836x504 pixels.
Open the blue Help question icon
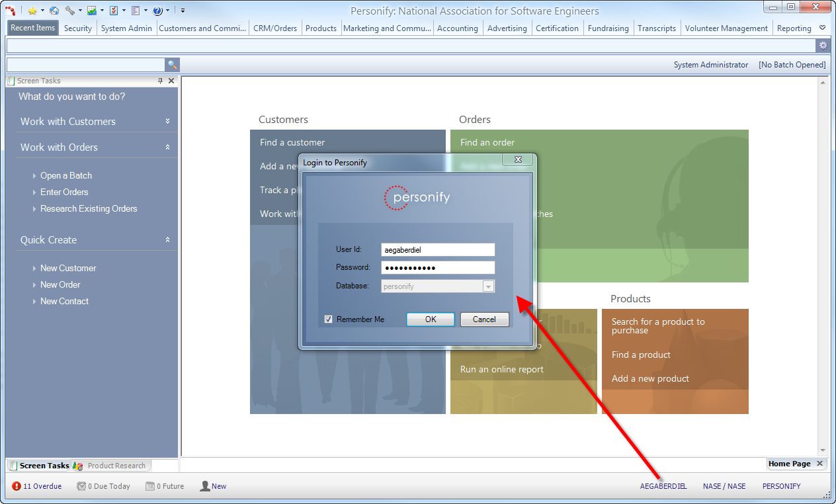[x=157, y=11]
